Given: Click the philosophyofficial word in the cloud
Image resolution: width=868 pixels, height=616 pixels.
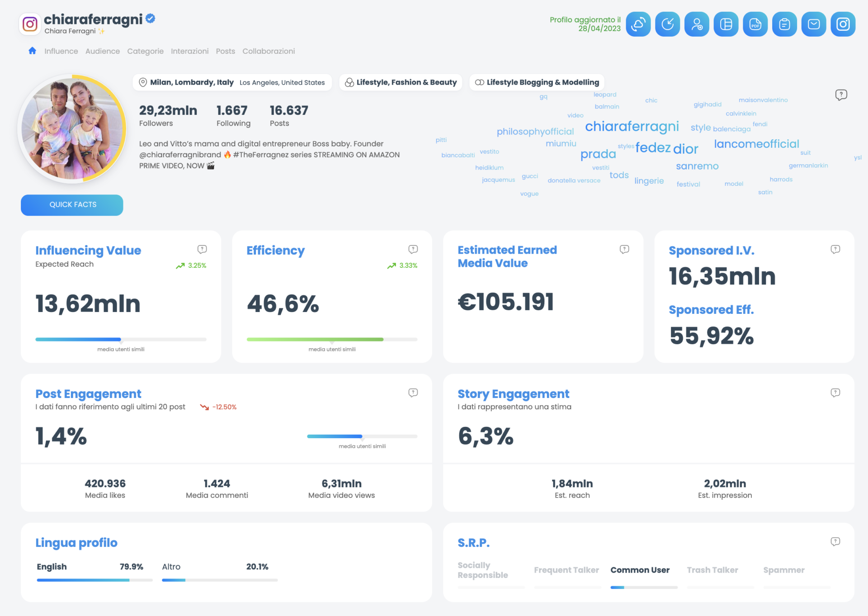Looking at the screenshot, I should (535, 132).
